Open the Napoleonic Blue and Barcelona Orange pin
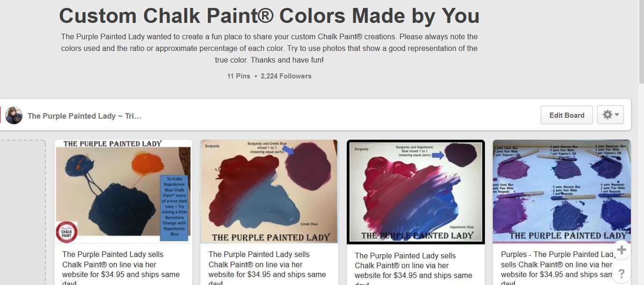Image resolution: width=644 pixels, height=285 pixels. 123,192
